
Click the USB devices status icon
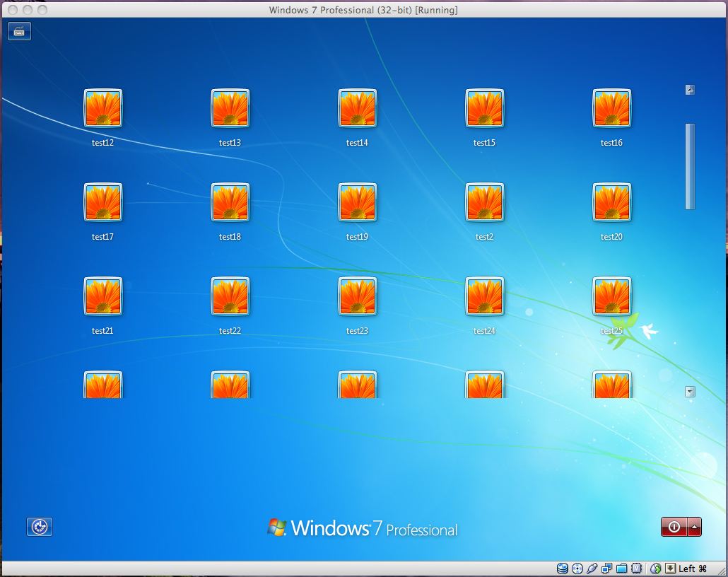592,568
